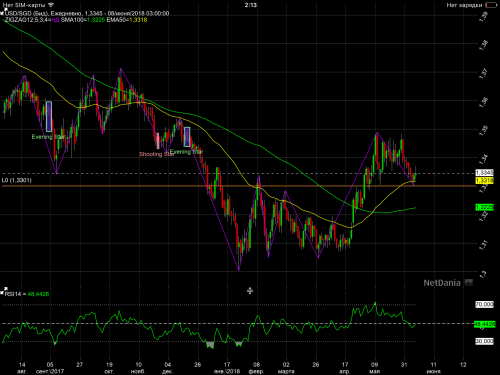The height and width of the screenshot is (375, 500).
Task: Select the ZIGZAG indicator legend
Action: pos(32,20)
